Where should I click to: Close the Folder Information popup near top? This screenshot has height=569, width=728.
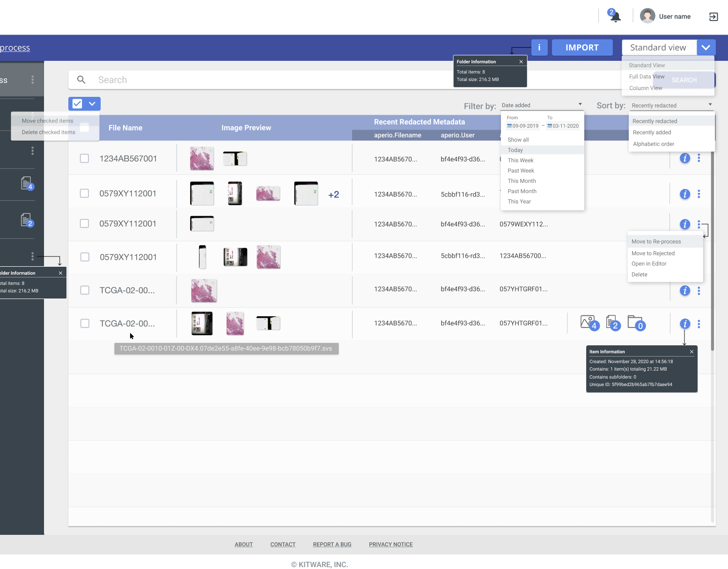click(x=521, y=62)
